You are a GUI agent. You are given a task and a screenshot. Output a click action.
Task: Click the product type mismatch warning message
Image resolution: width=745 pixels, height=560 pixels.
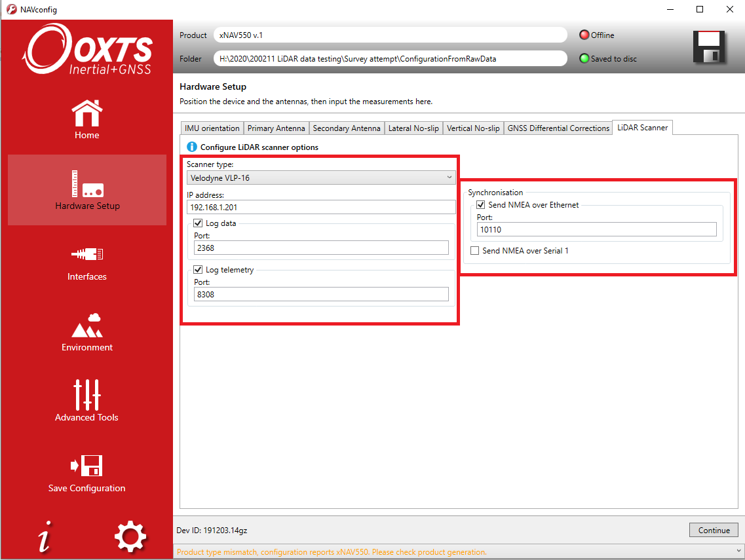(332, 552)
